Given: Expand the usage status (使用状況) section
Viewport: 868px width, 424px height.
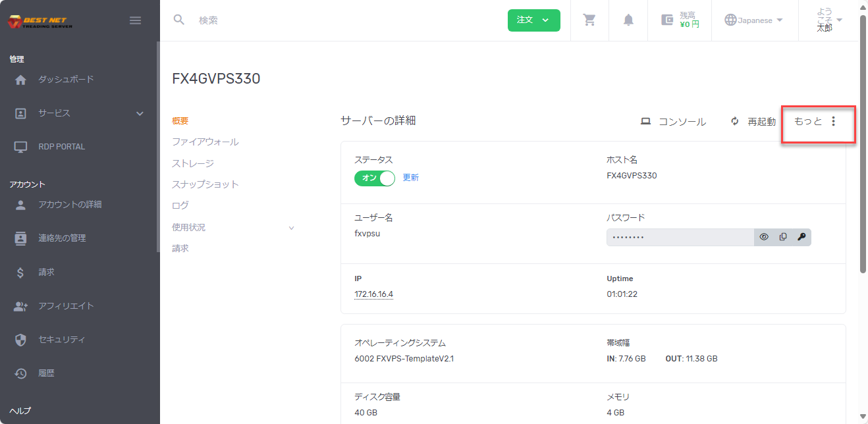Looking at the screenshot, I should [x=291, y=226].
